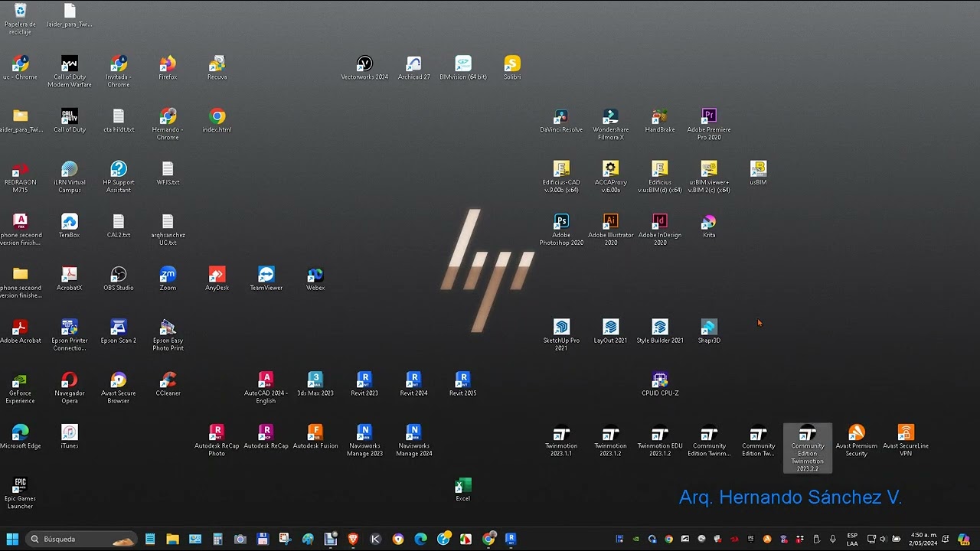
Task: Open AutoCAD 2024 - English shortcut
Action: [266, 388]
